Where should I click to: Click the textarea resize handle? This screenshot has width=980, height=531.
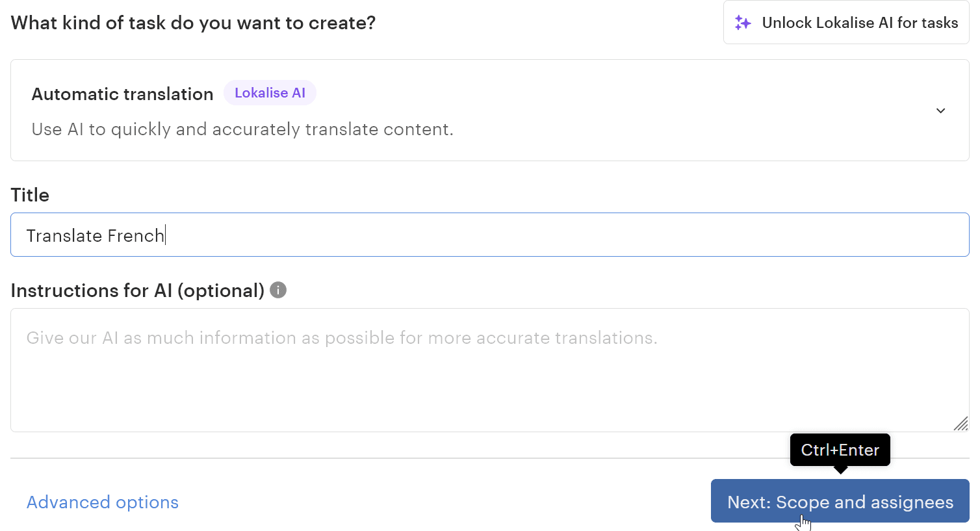pyautogui.click(x=961, y=424)
